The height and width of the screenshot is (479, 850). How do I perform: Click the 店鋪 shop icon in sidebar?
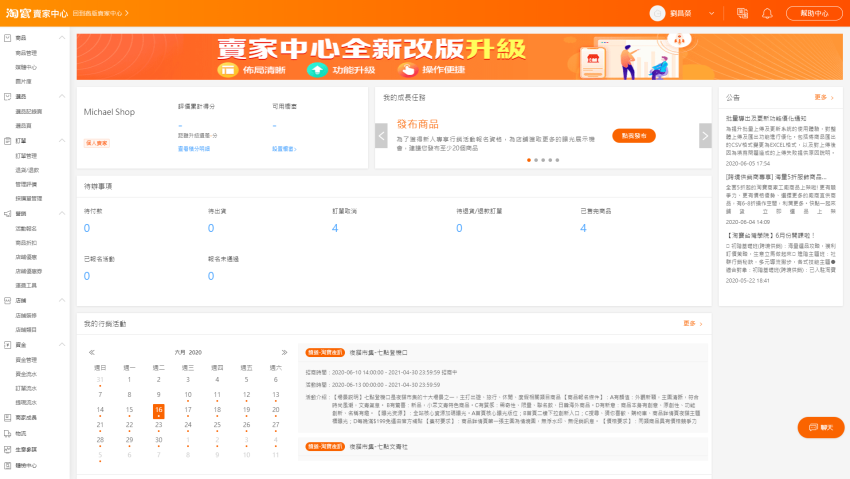coord(8,300)
